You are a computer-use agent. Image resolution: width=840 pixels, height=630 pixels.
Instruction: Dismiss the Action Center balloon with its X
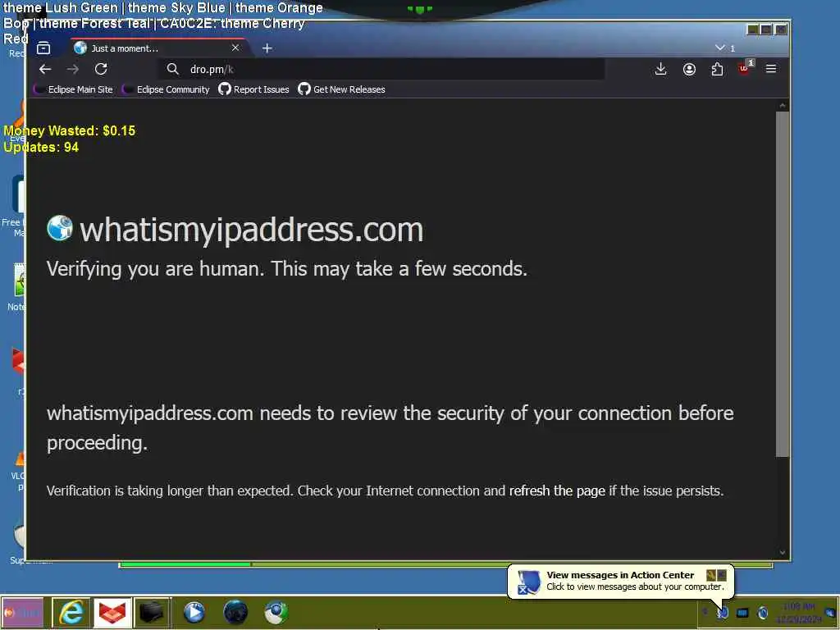[722, 575]
